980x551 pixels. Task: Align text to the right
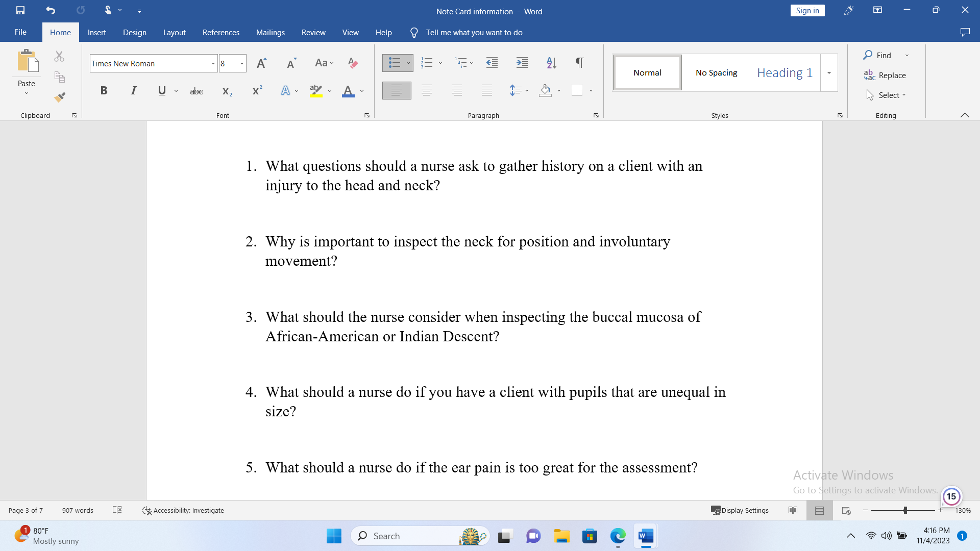(x=457, y=90)
